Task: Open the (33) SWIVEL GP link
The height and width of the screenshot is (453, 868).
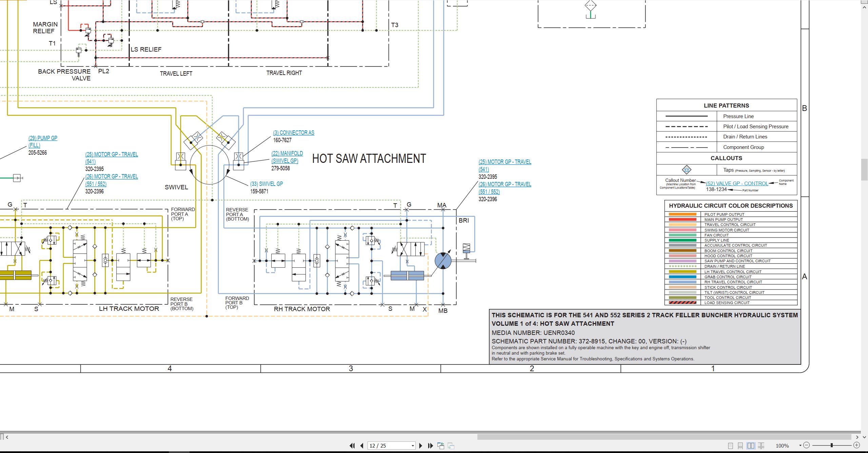Action: 267,184
